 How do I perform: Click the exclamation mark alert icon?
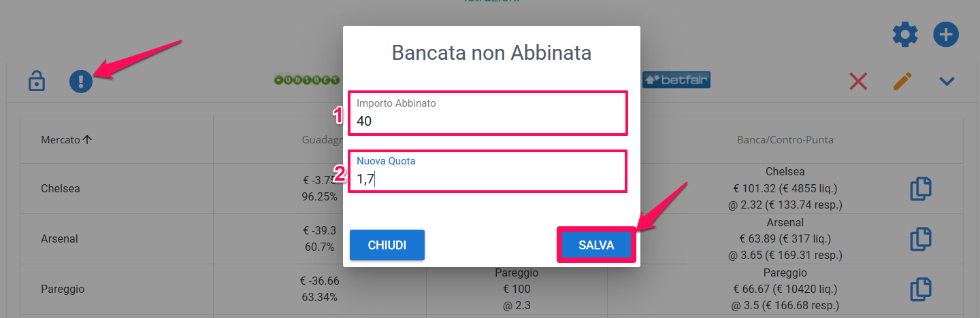coord(81,82)
